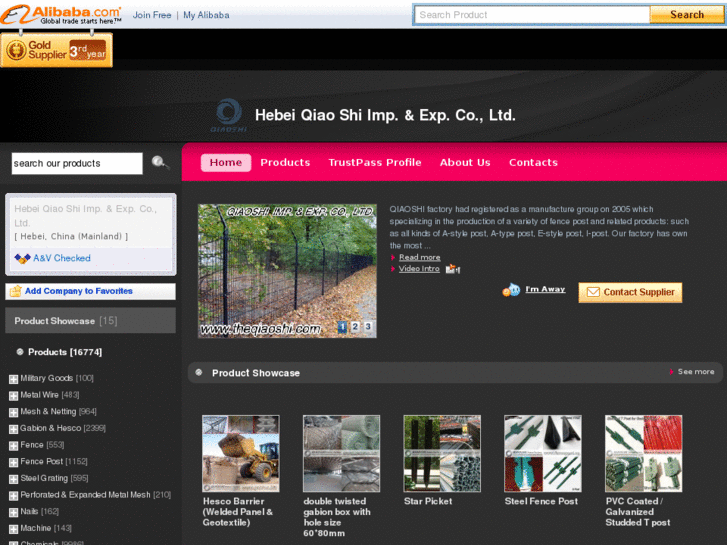
Task: Click the Qiaoshi company logo icon
Action: point(229,115)
